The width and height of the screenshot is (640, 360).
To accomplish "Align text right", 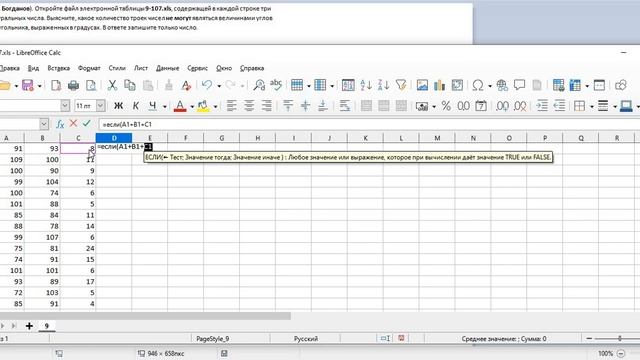I will click(x=267, y=106).
